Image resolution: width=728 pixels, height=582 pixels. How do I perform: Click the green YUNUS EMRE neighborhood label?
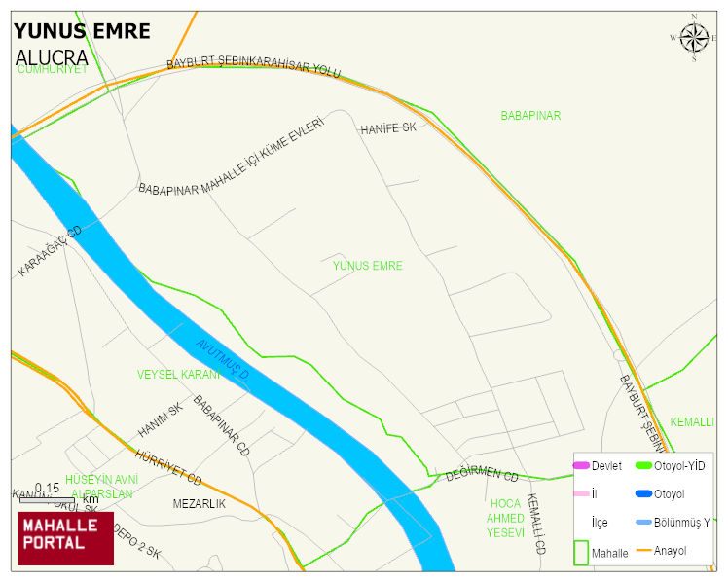coord(368,266)
